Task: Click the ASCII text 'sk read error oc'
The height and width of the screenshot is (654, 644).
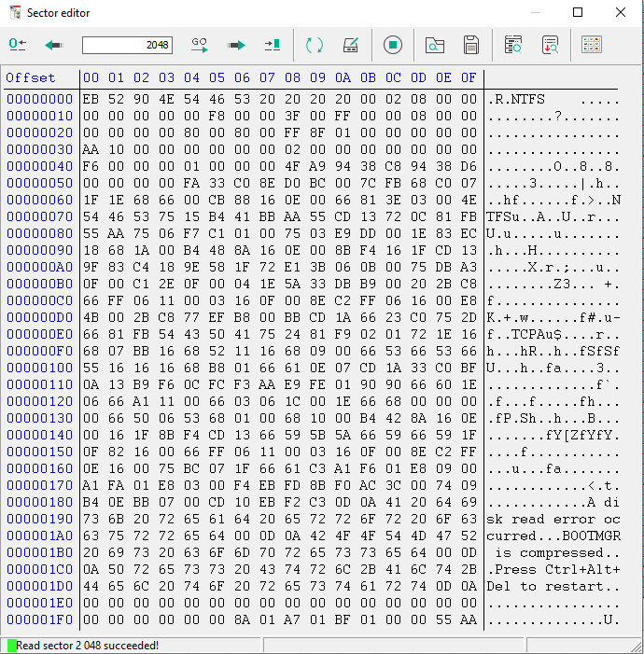Action: (553, 520)
